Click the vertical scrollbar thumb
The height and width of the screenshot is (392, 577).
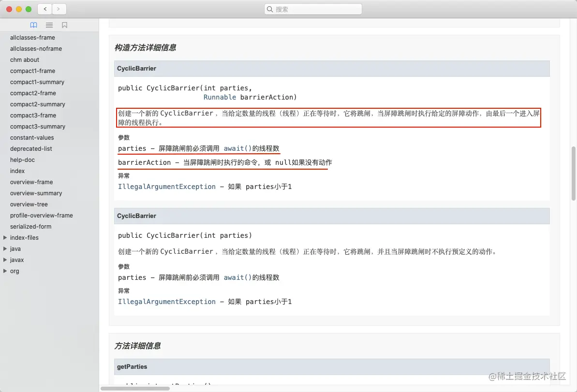click(x=573, y=173)
